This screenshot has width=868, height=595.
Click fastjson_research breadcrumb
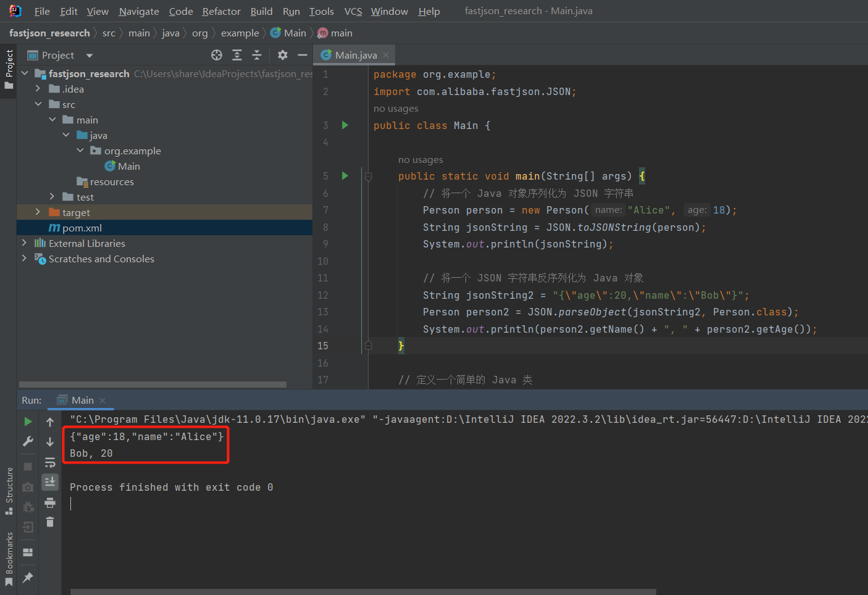tap(49, 33)
